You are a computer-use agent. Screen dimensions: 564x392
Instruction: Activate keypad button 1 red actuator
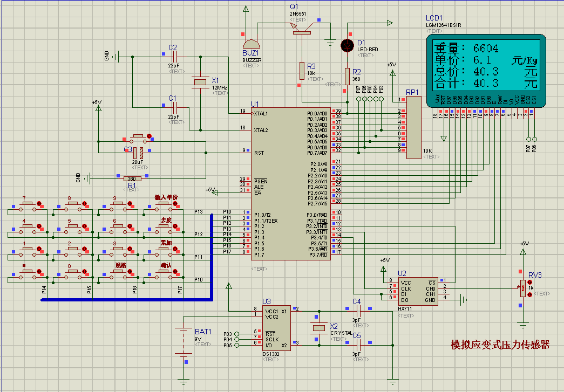tap(39, 249)
